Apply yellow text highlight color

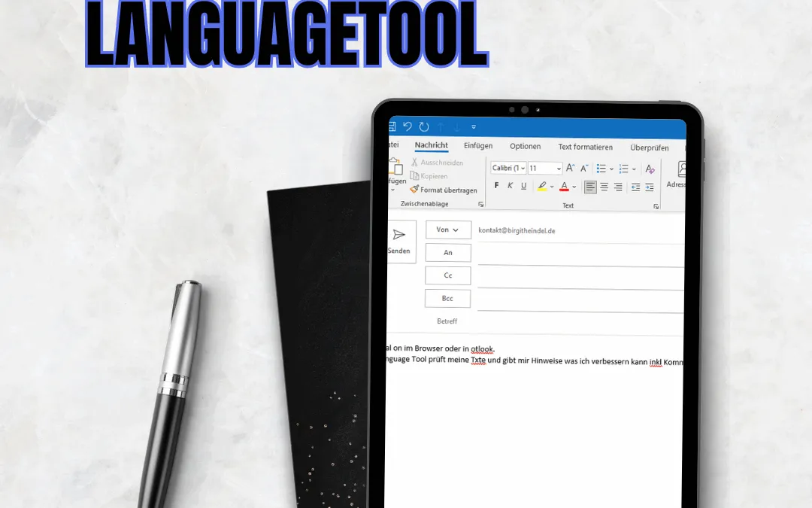pyautogui.click(x=541, y=187)
